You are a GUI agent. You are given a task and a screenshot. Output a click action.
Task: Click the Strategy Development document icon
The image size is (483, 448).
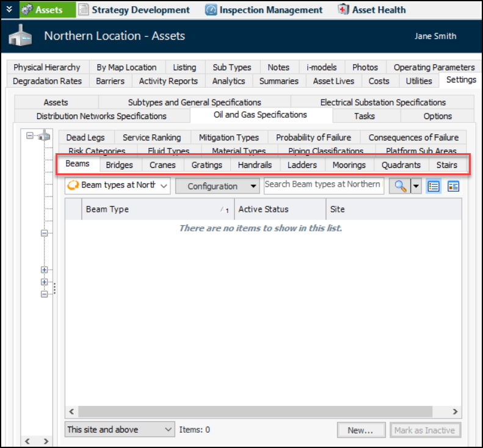[x=83, y=10]
